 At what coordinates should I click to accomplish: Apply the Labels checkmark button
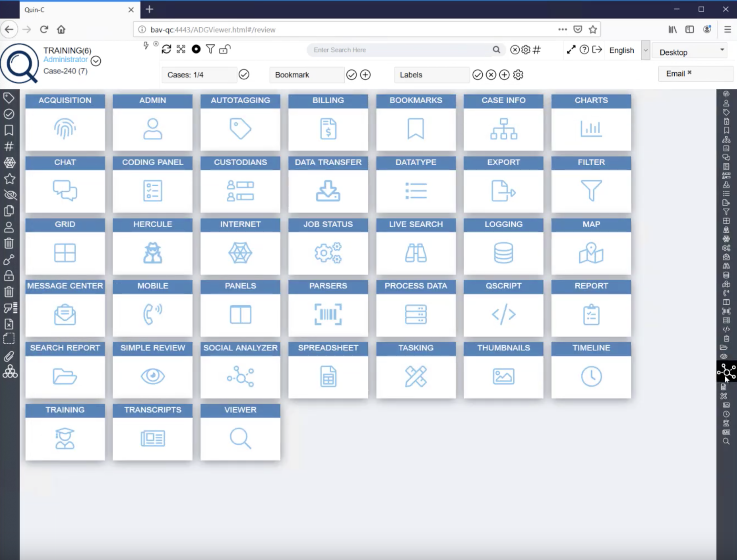(478, 74)
